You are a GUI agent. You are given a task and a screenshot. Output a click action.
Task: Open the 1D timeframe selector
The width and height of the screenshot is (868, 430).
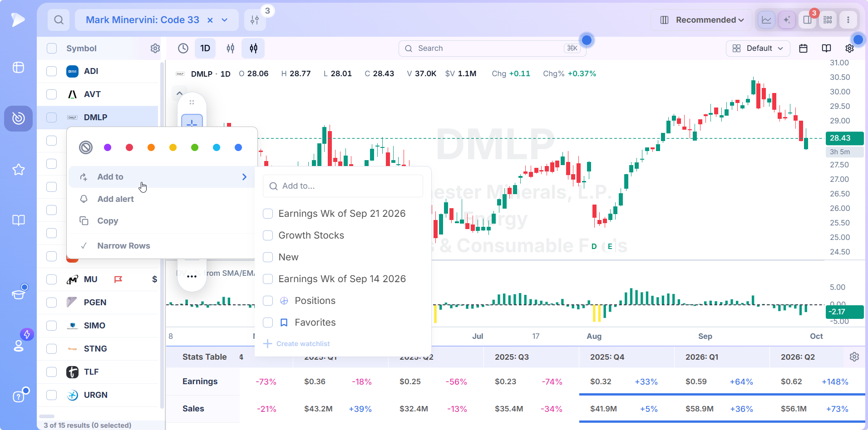[205, 49]
